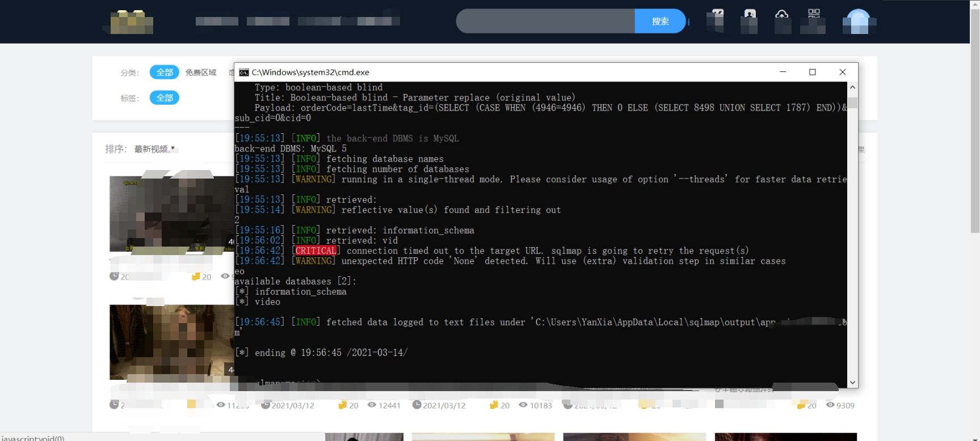Viewport: 980px width, 441px height.
Task: Click '[*] video' database line
Action: coord(258,302)
